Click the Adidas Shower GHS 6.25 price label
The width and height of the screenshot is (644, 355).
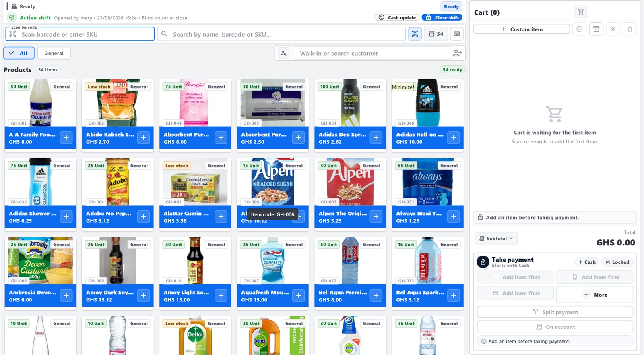(x=21, y=221)
